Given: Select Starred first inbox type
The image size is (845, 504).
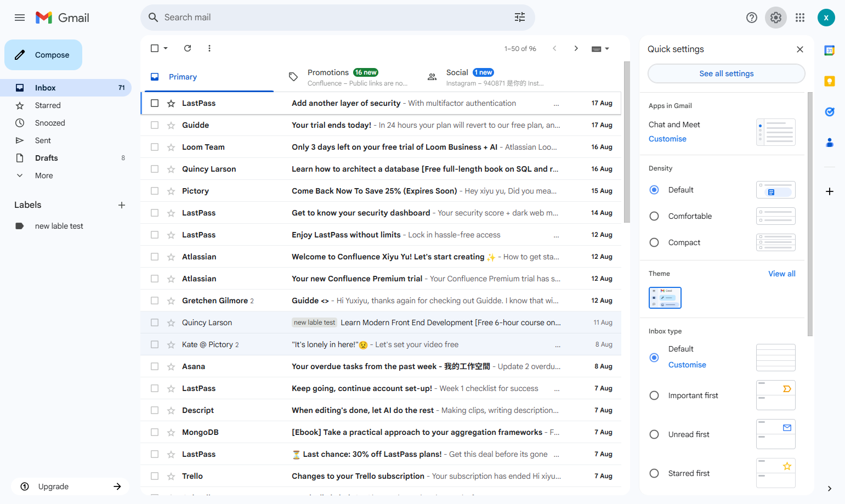Looking at the screenshot, I should 654,473.
